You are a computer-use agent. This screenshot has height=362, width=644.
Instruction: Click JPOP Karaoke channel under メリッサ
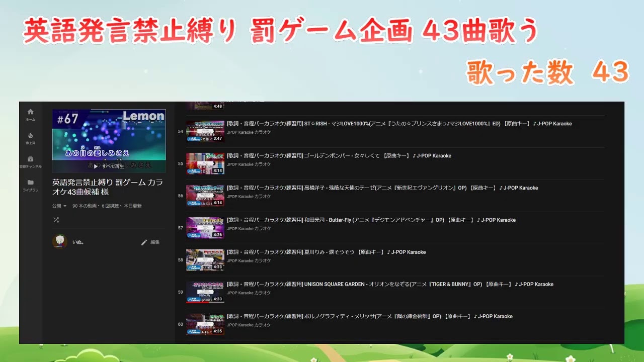[x=249, y=325]
